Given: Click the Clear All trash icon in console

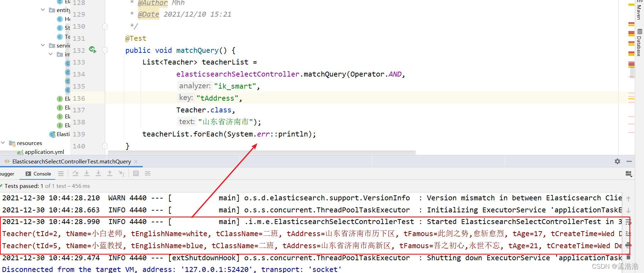Looking at the screenshot, I should (x=628, y=257).
